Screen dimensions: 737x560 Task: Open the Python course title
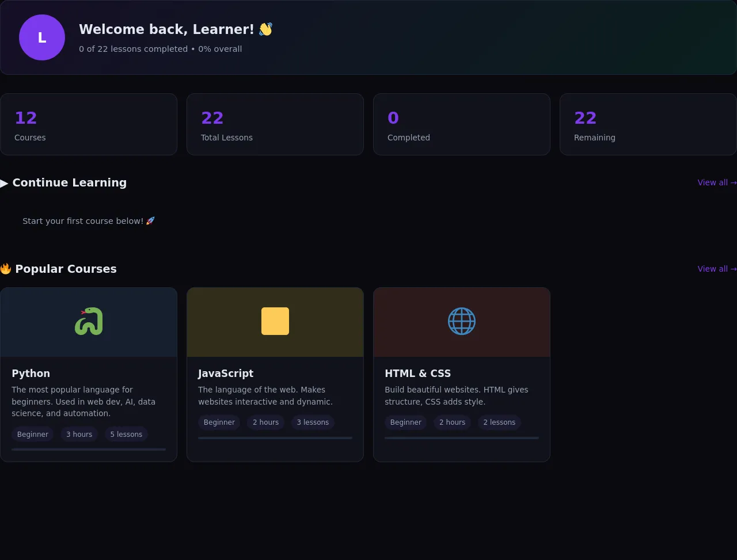click(x=31, y=374)
